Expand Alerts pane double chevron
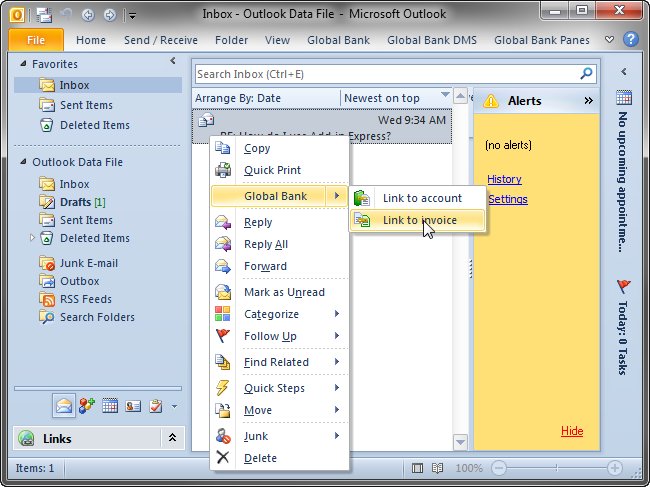This screenshot has height=487, width=650. 588,101
